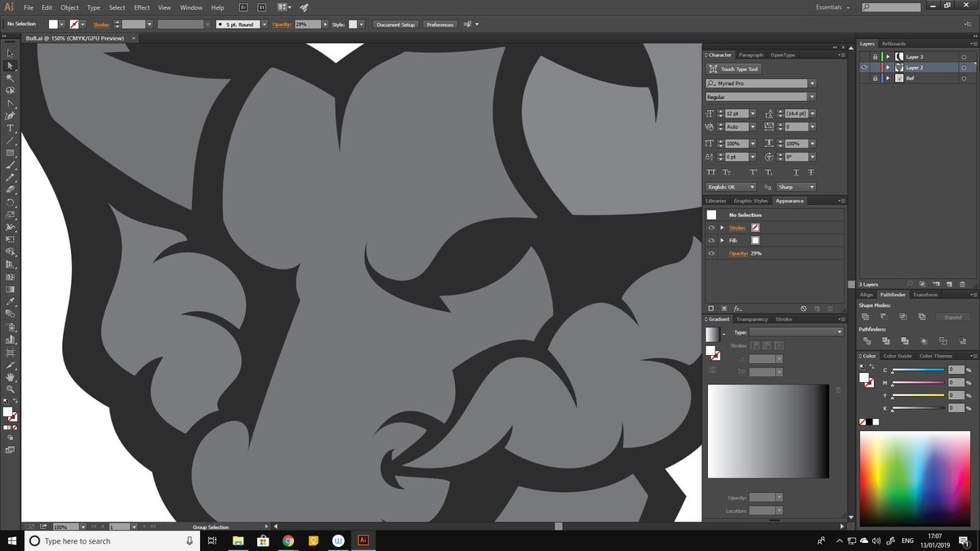Image resolution: width=980 pixels, height=551 pixels.
Task: Click the Unite shape mode icon
Action: click(866, 316)
